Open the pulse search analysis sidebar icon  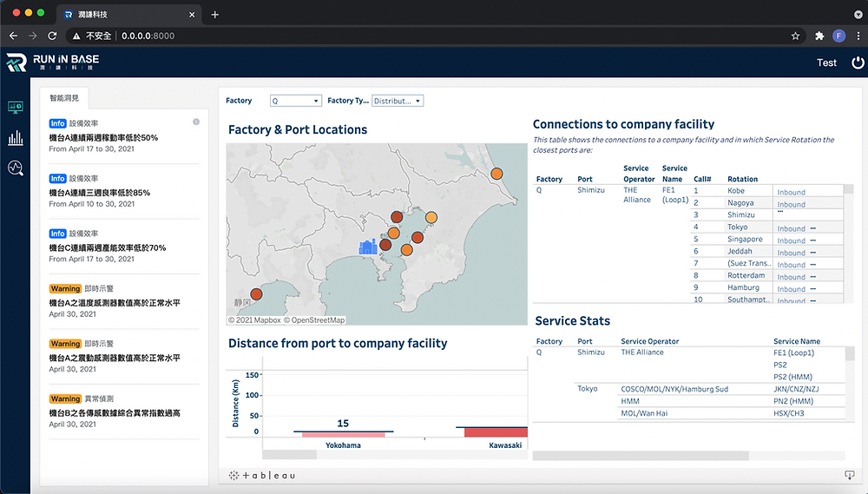point(16,168)
